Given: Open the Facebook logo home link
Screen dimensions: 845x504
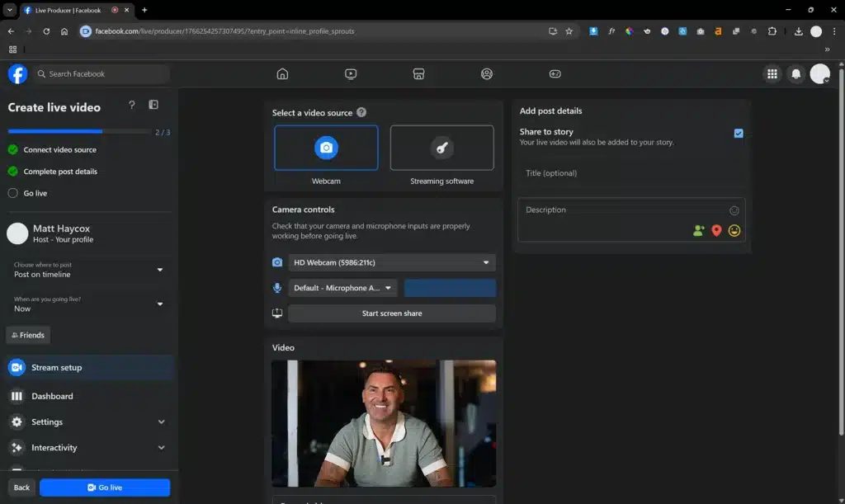Looking at the screenshot, I should point(17,73).
